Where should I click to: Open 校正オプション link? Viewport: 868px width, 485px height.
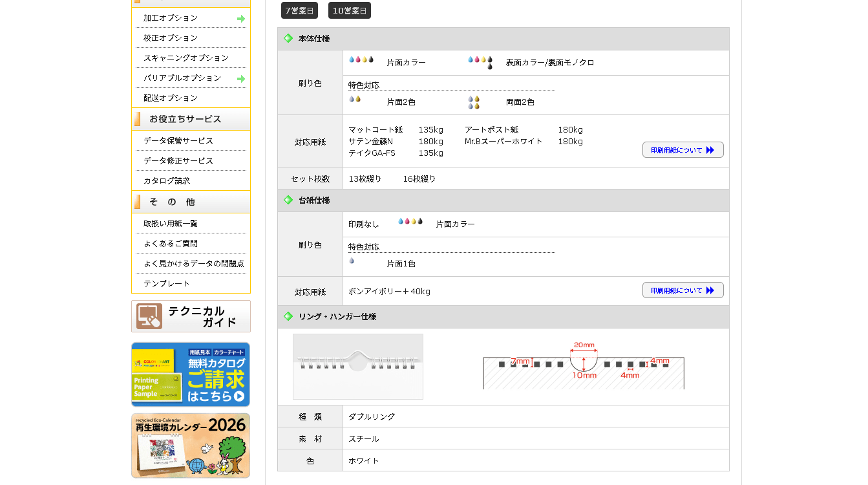[171, 38]
